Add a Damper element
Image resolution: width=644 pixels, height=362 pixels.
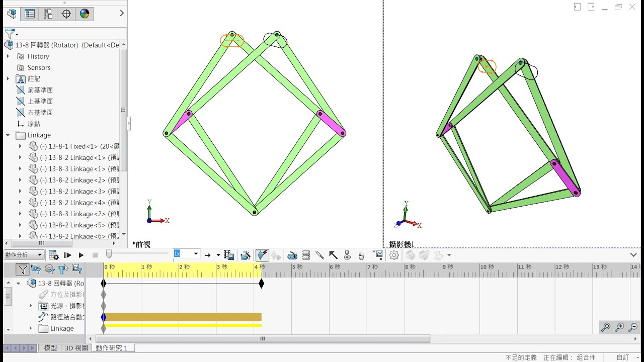(319, 255)
